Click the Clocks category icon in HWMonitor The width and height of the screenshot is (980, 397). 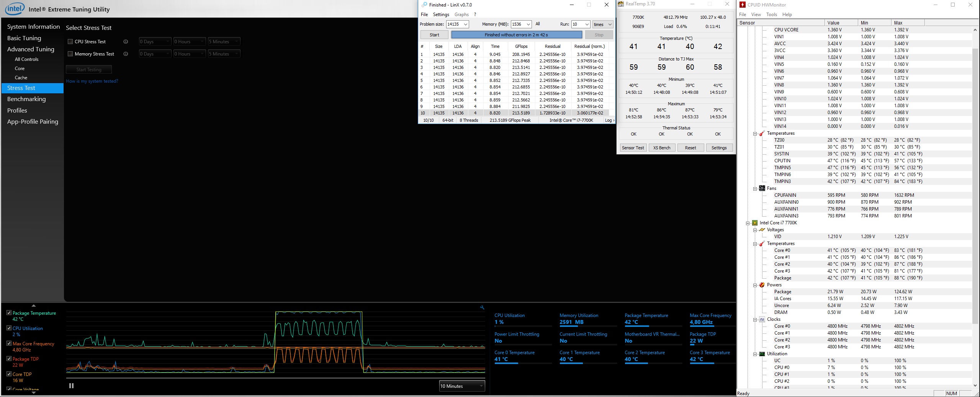point(762,319)
